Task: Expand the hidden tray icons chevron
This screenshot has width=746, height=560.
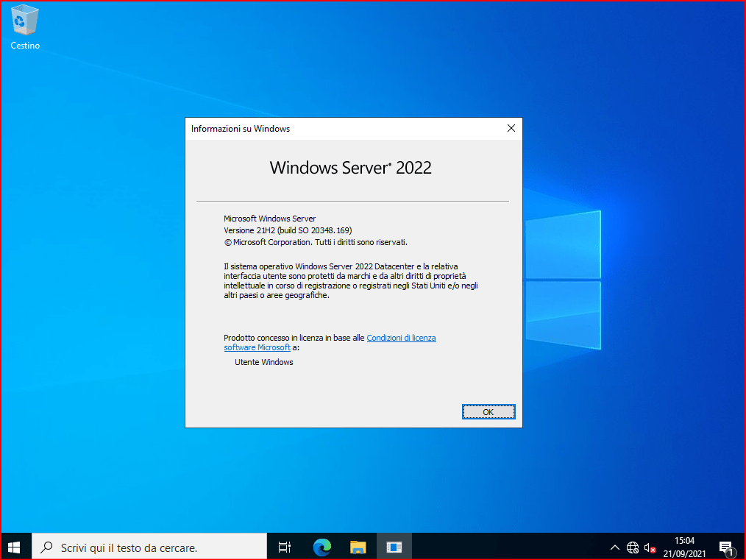Action: tap(615, 547)
